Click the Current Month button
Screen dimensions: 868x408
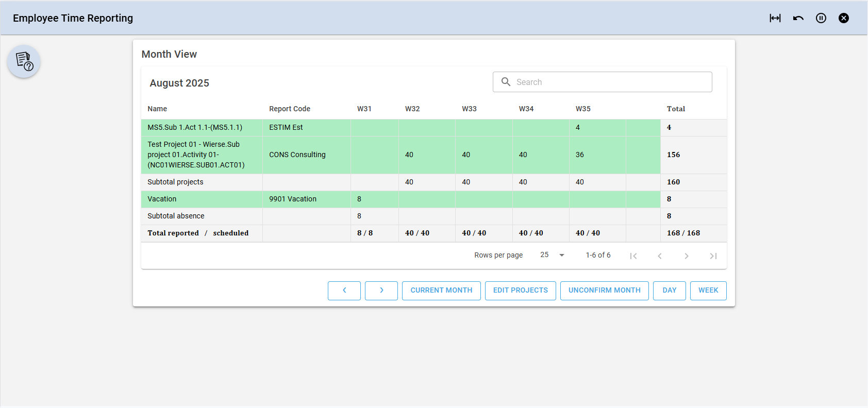click(x=441, y=291)
